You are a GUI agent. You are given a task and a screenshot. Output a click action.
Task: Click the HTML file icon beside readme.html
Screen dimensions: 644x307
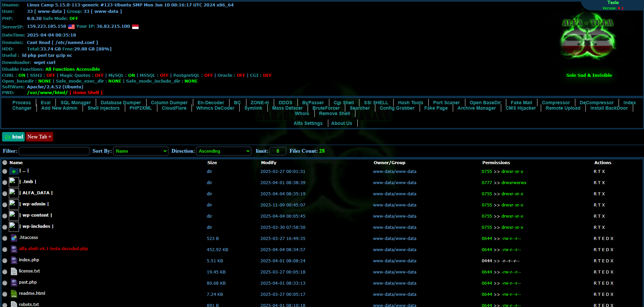(14, 294)
